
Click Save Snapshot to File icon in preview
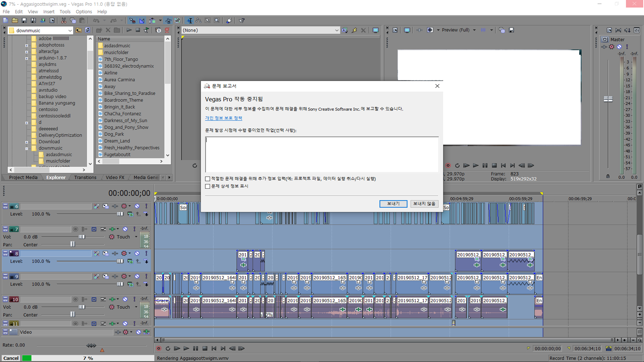click(511, 30)
